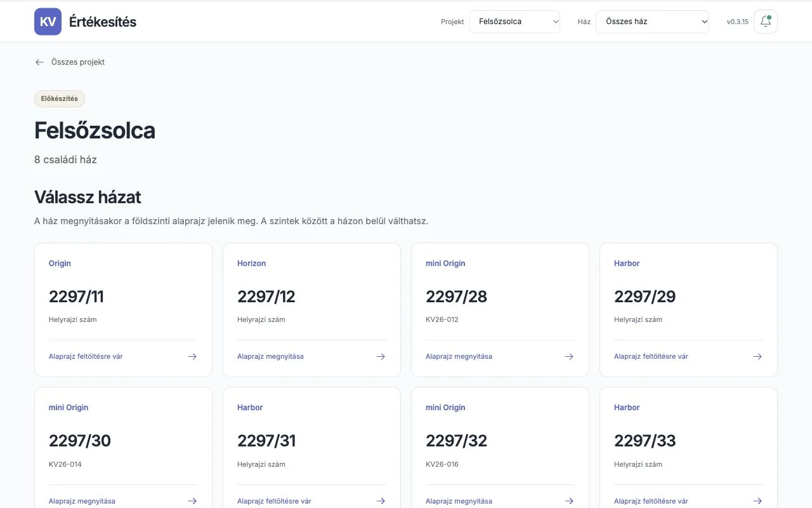The width and height of the screenshot is (812, 508).
Task: Select the house number 2297/11
Action: click(x=76, y=297)
